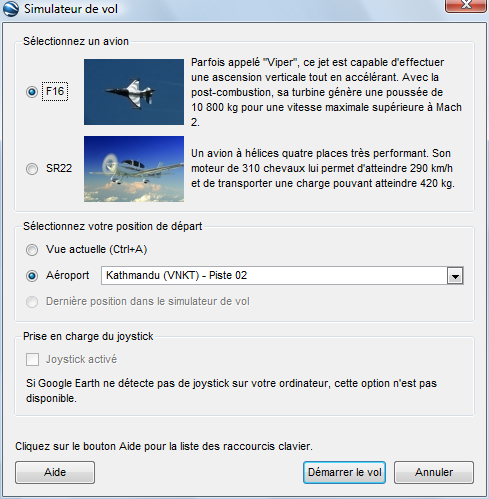Close the Simulateur de vol dialog

(x=466, y=5)
